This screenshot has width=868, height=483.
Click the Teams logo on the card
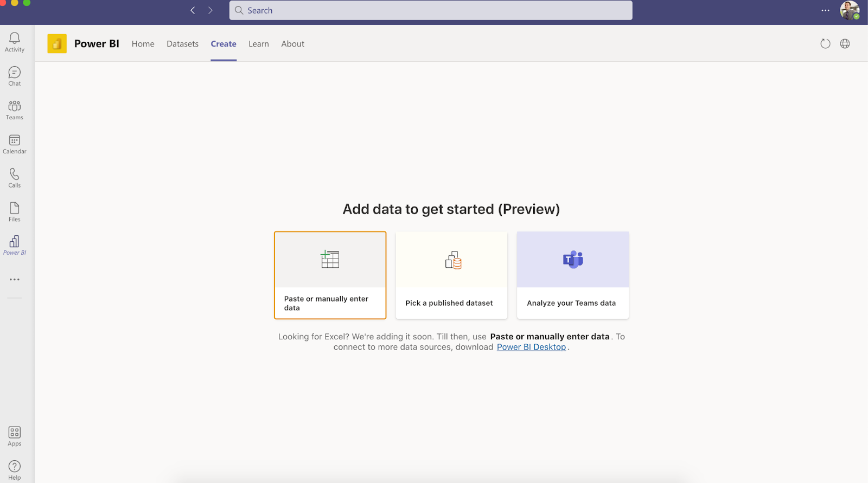point(573,260)
